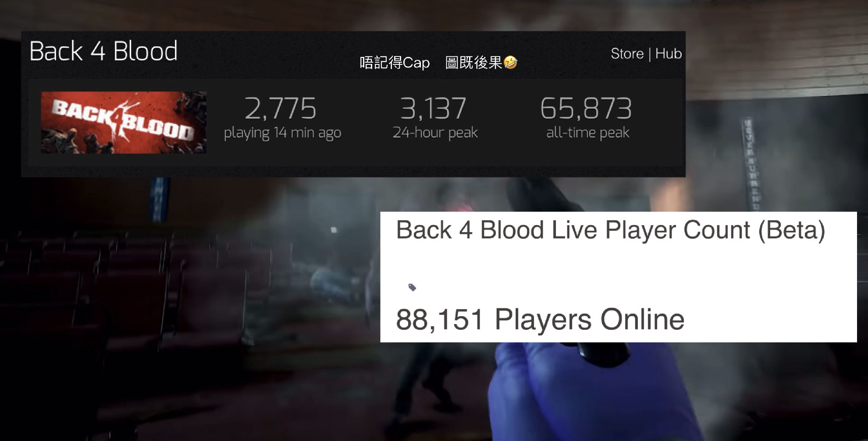
Task: Click the '24-hour peak' label
Action: 435,132
